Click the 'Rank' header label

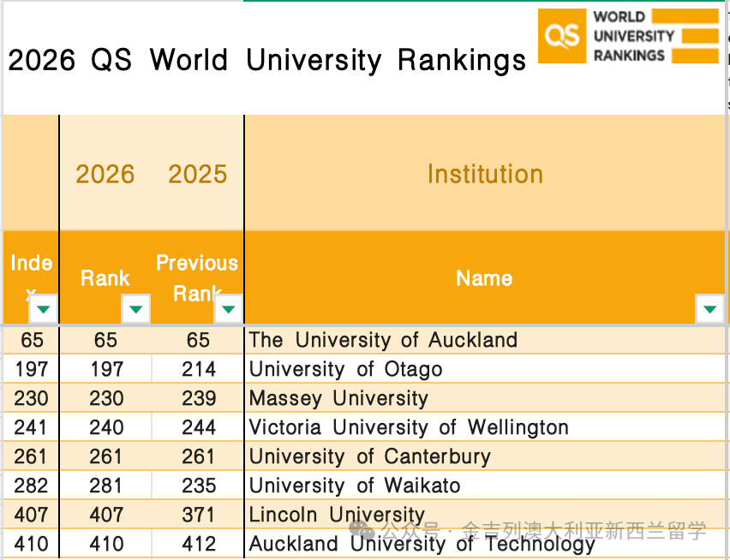click(105, 278)
